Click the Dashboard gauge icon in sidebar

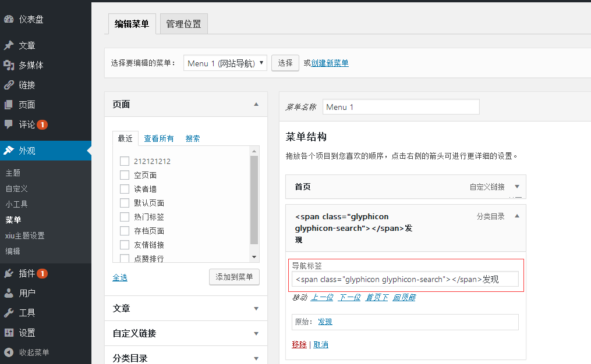click(9, 19)
